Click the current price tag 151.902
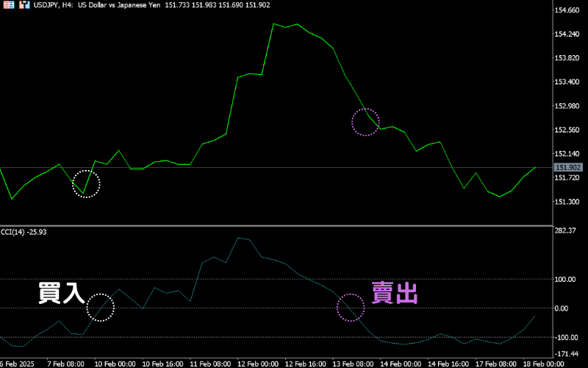 point(570,168)
